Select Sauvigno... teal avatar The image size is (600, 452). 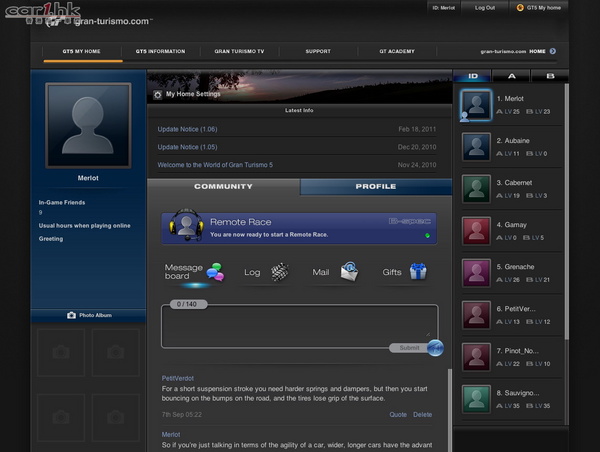476,399
